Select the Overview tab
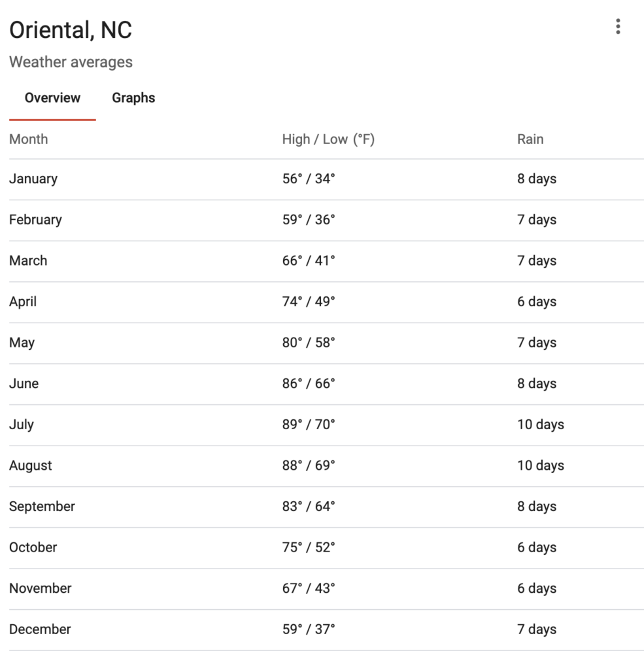644x670 pixels. 52,98
